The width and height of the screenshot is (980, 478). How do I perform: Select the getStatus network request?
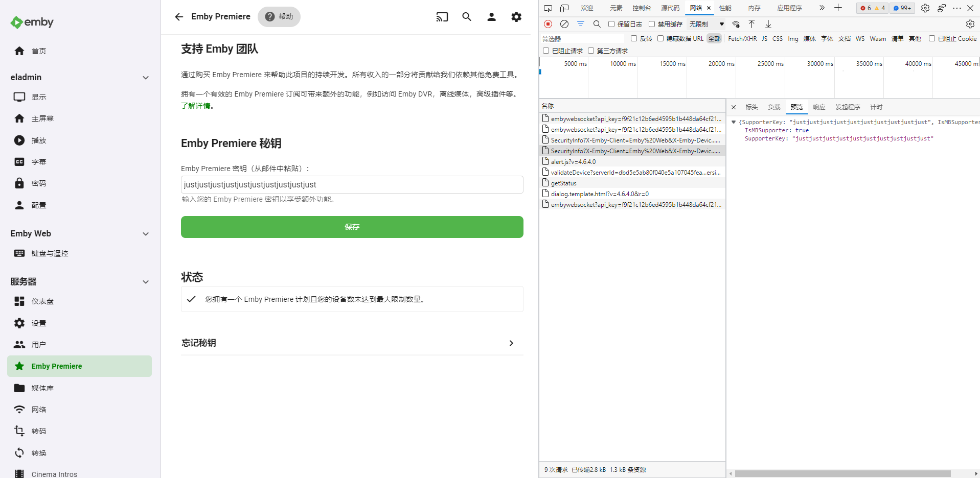(632, 183)
